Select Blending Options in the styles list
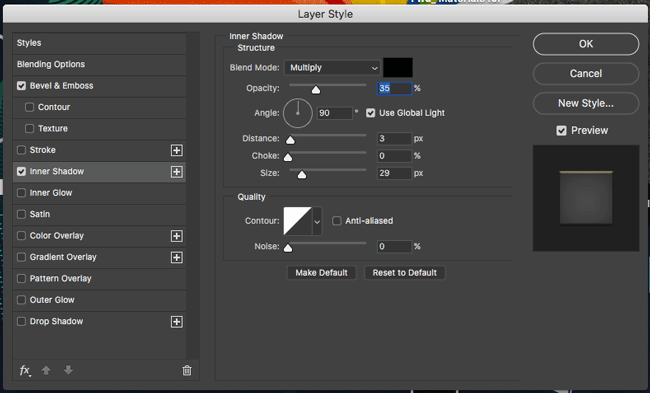Image resolution: width=650 pixels, height=393 pixels. tap(99, 64)
